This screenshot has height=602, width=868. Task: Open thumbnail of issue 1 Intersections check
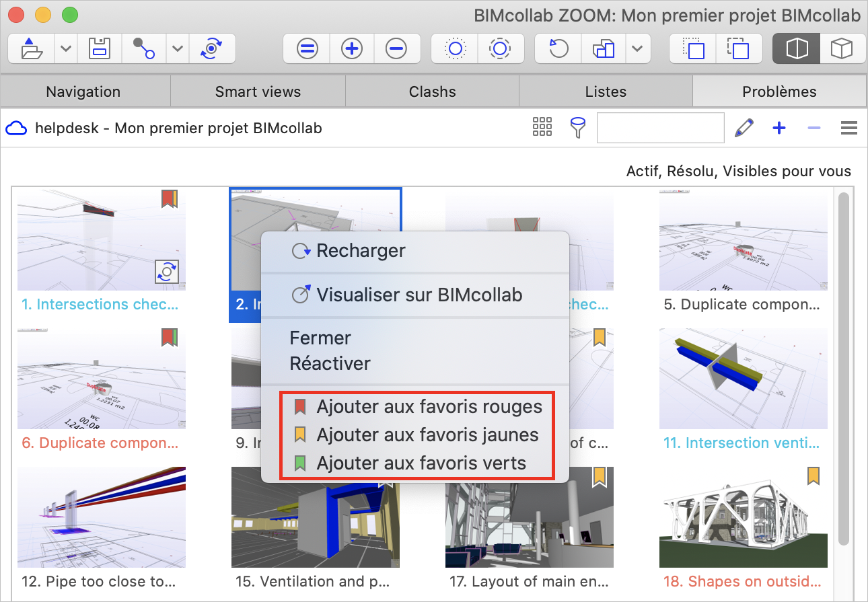pyautogui.click(x=102, y=239)
